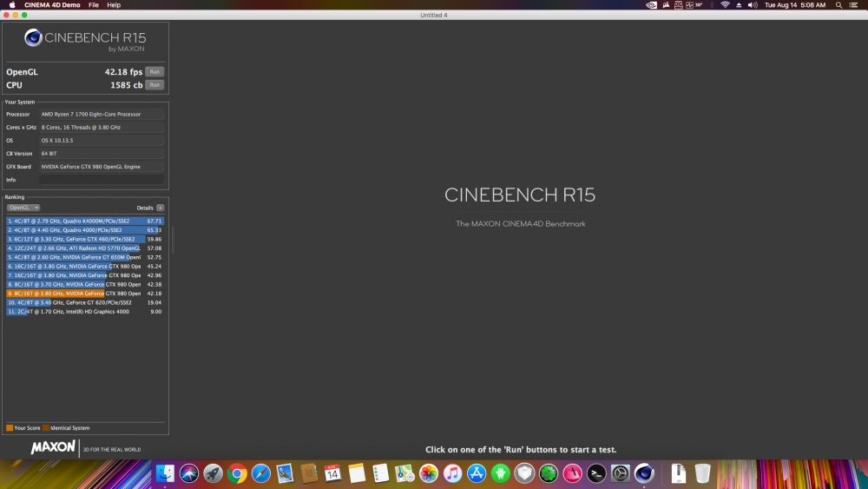Image resolution: width=868 pixels, height=489 pixels.
Task: Open App Store icon in dock
Action: point(477,473)
